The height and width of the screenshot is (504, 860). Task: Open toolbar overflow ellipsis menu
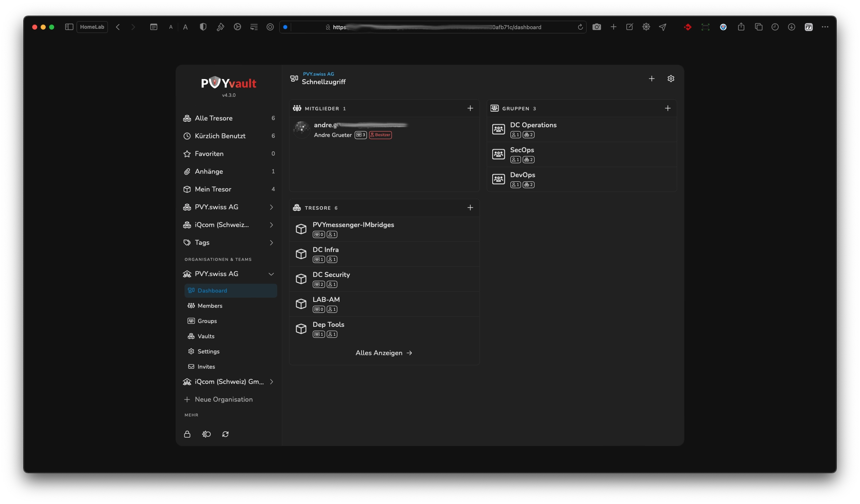click(x=825, y=27)
